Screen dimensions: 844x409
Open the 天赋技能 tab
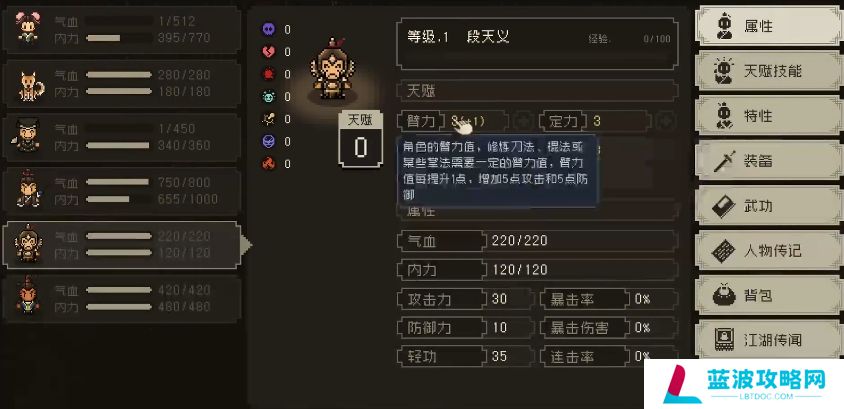[x=767, y=70]
